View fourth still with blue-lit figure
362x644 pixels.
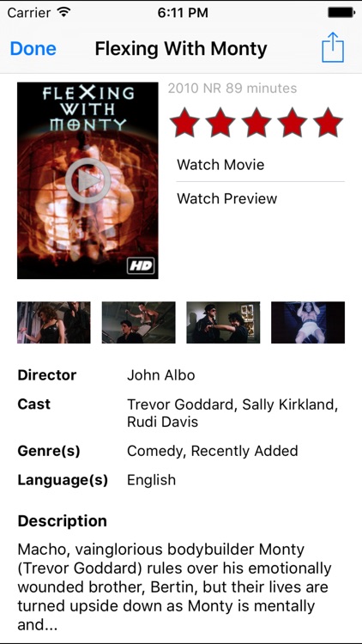pyautogui.click(x=308, y=322)
